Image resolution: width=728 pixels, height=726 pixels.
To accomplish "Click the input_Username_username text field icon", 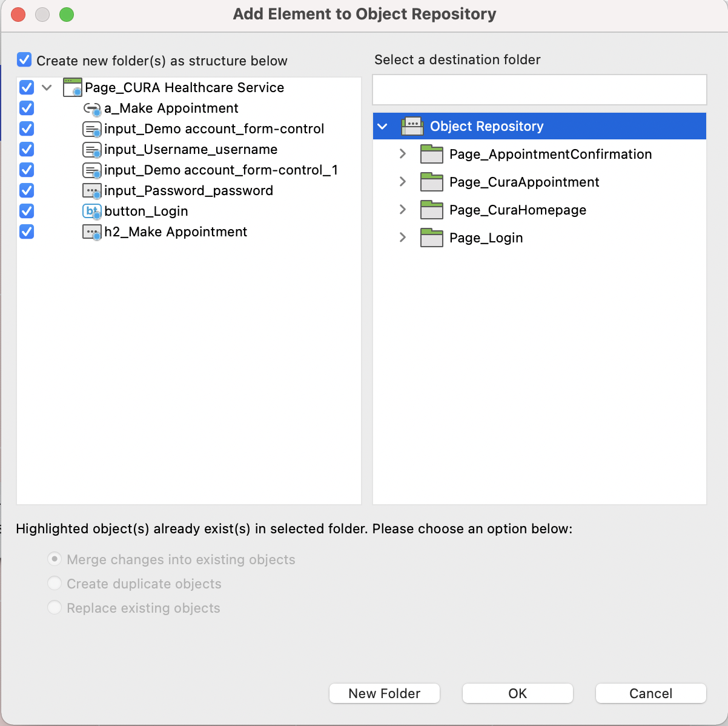I will click(91, 150).
